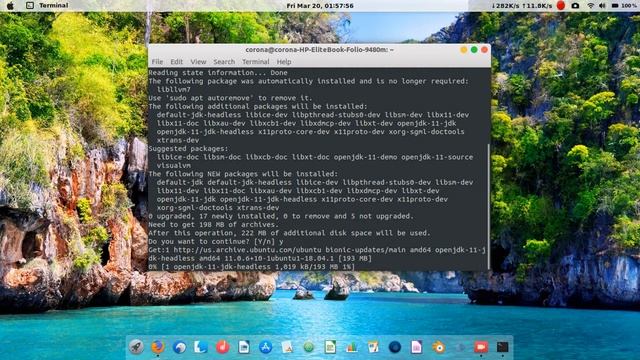Click red recording indicator in top bar
Screen dimensions: 640x360
[561, 5]
